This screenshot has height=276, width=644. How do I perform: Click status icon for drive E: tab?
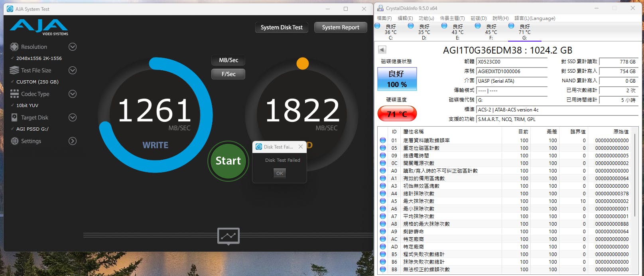444,26
